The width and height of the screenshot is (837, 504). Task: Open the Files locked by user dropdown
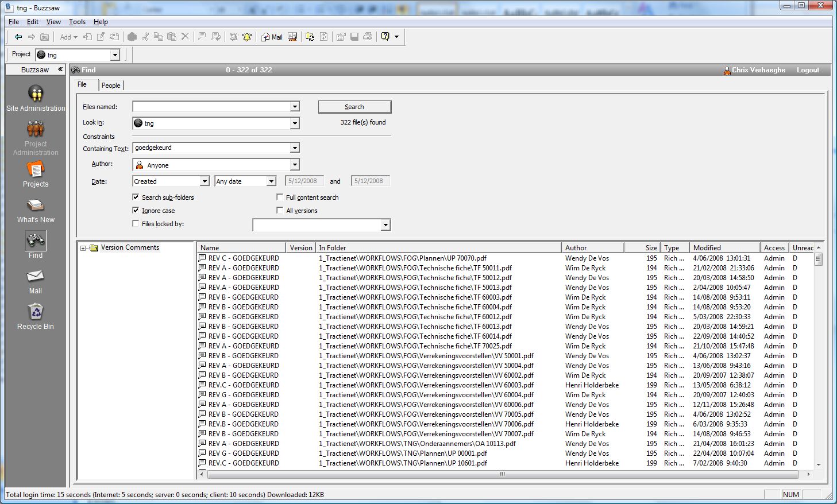click(385, 225)
